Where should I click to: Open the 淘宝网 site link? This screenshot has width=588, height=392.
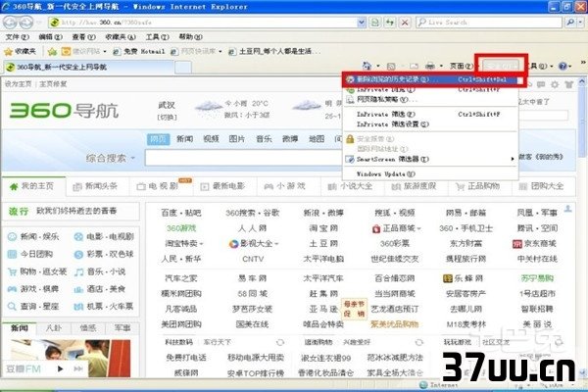point(323,228)
